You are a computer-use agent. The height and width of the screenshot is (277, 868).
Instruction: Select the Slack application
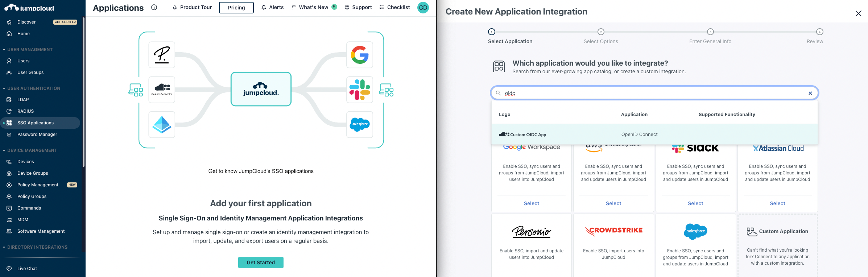coord(695,204)
